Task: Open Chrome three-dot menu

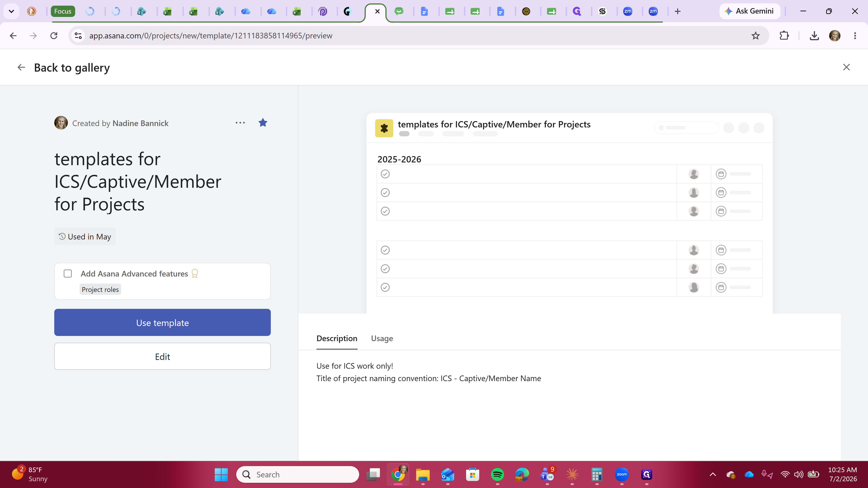Action: (x=855, y=36)
